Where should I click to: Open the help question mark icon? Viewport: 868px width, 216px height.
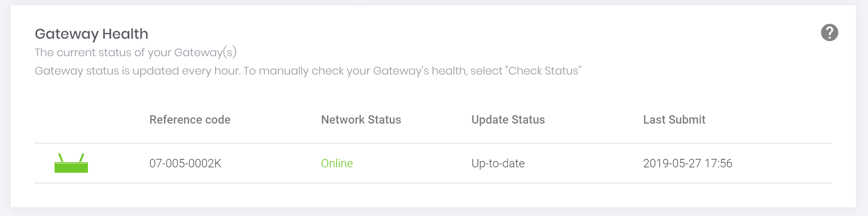tap(829, 32)
